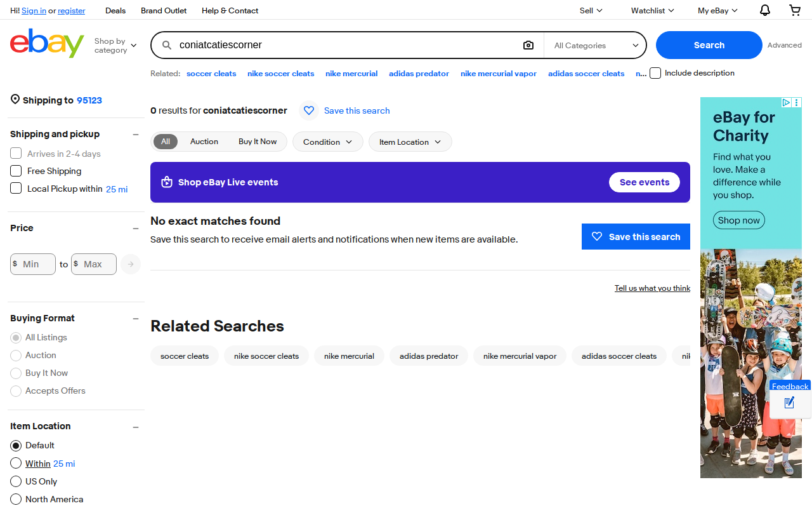Choose North America item location
The height and width of the screenshot is (508, 812).
point(16,499)
